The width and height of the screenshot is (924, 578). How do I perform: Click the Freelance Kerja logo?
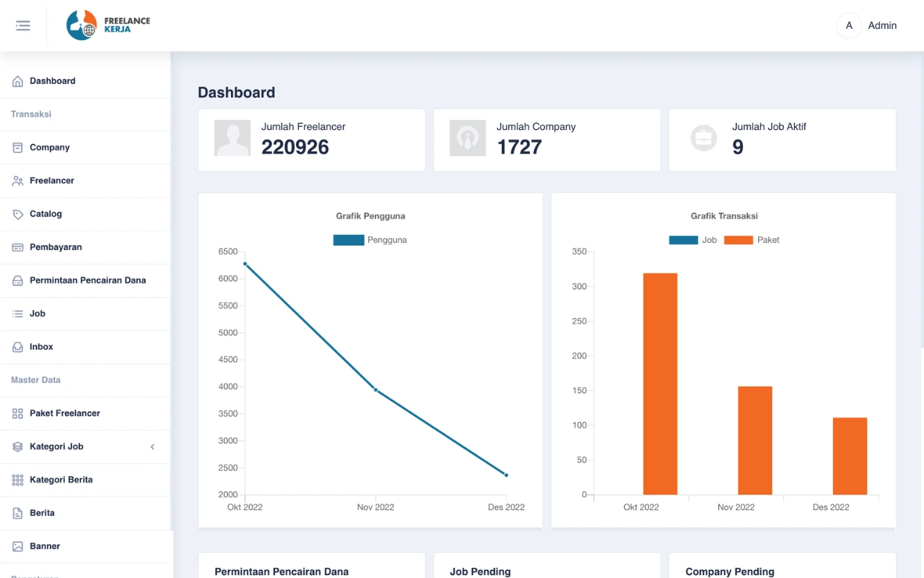pos(108,25)
